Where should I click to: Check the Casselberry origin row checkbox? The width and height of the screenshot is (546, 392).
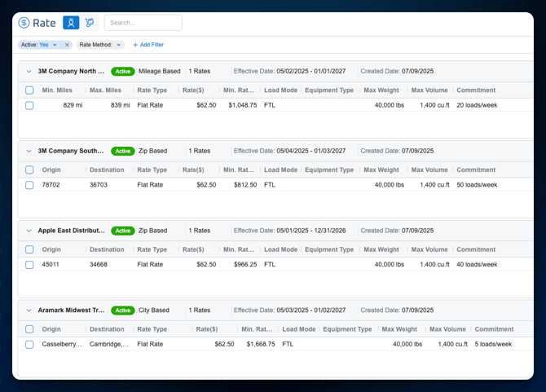[29, 345]
